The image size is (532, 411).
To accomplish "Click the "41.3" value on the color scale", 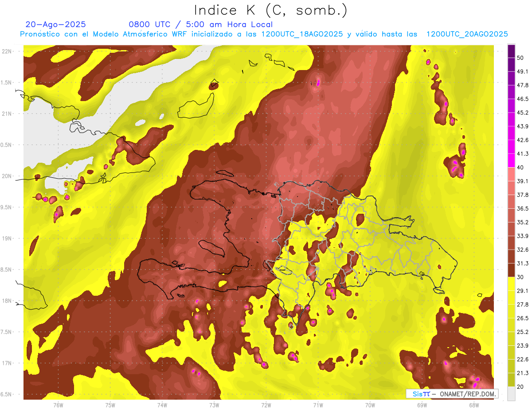I will (x=523, y=154).
